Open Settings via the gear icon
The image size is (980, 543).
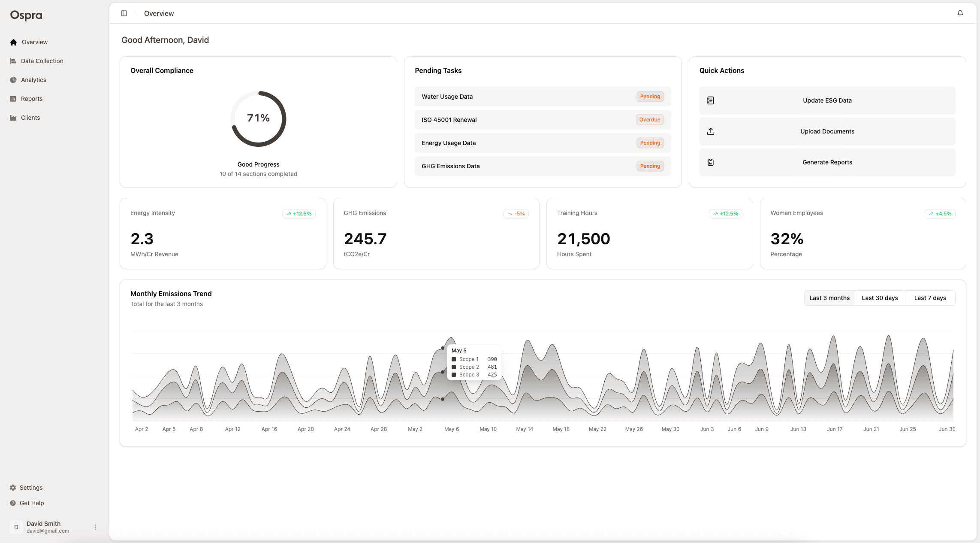pos(13,487)
